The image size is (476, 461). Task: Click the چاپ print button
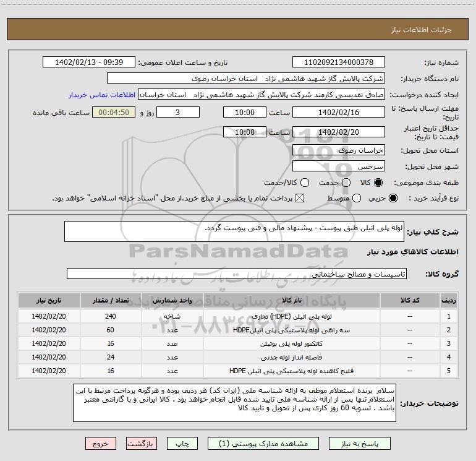tap(182, 444)
